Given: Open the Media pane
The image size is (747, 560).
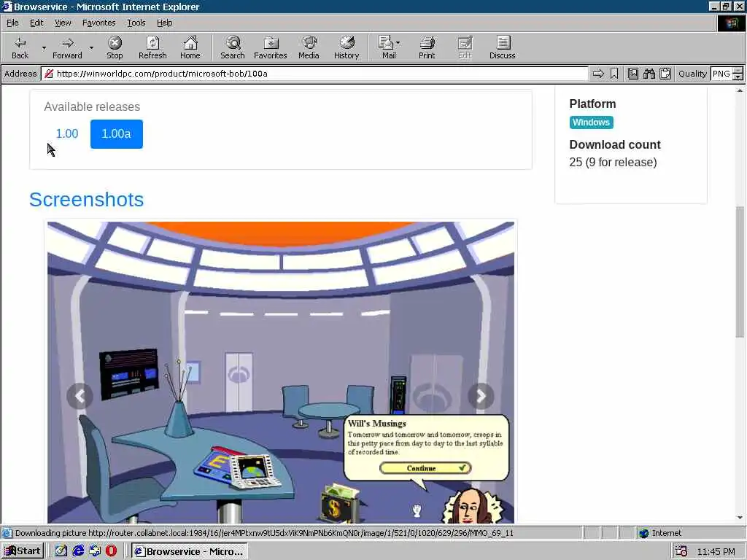Looking at the screenshot, I should point(309,47).
